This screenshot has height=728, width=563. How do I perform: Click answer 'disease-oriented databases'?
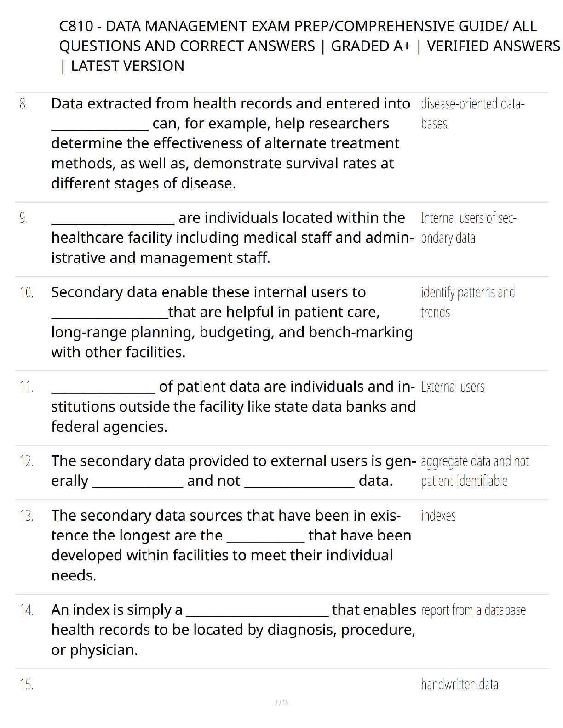(472, 114)
